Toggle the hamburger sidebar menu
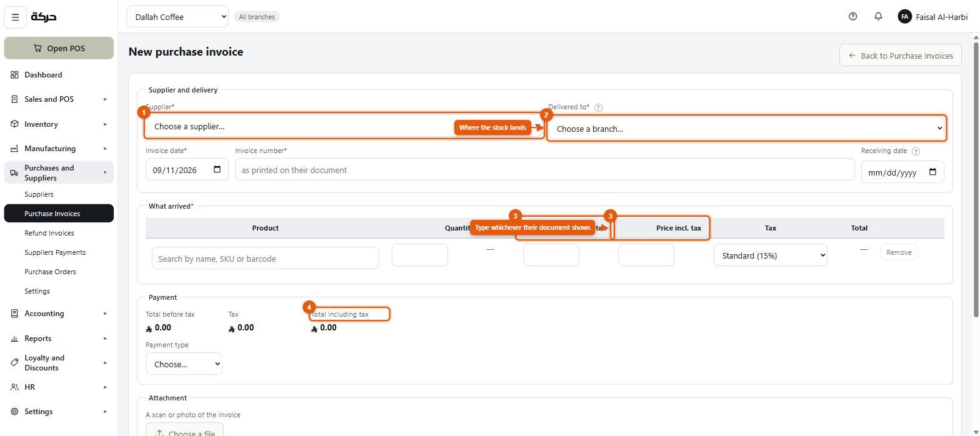This screenshot has width=980, height=436. coord(16,17)
